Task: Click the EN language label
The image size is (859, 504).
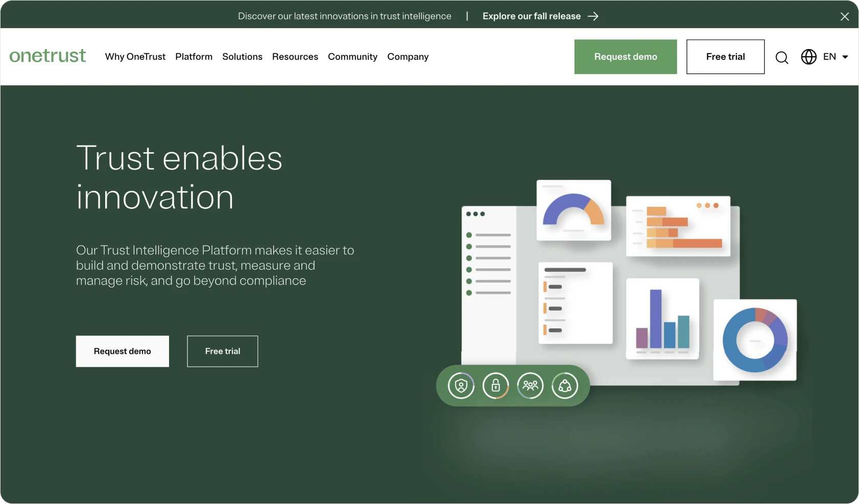Action: click(829, 57)
